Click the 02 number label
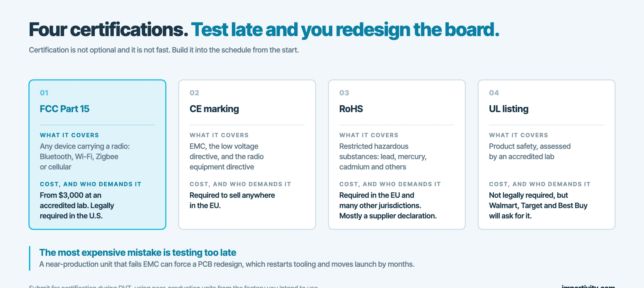Viewport: 644px width, 288px height. tap(194, 93)
